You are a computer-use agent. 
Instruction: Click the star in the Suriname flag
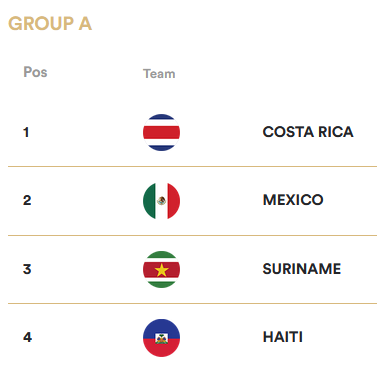coord(161,270)
